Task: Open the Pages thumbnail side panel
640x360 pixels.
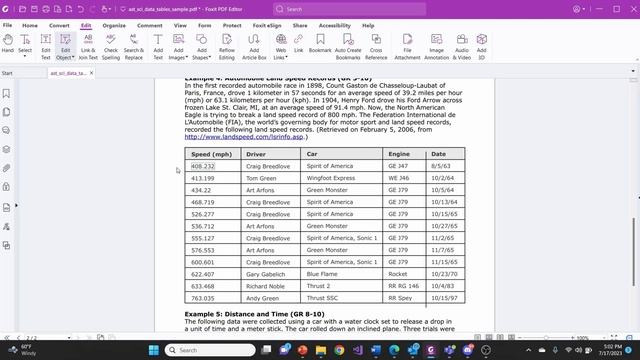Action: (7, 112)
